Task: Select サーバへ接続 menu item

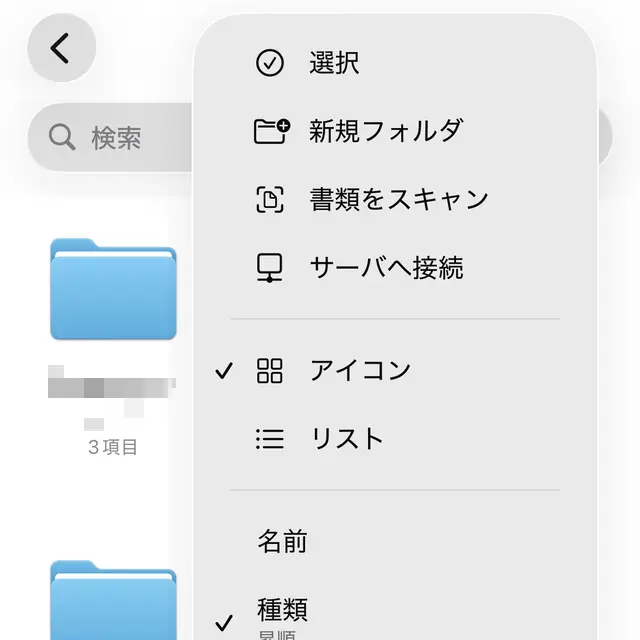Action: pos(386,268)
